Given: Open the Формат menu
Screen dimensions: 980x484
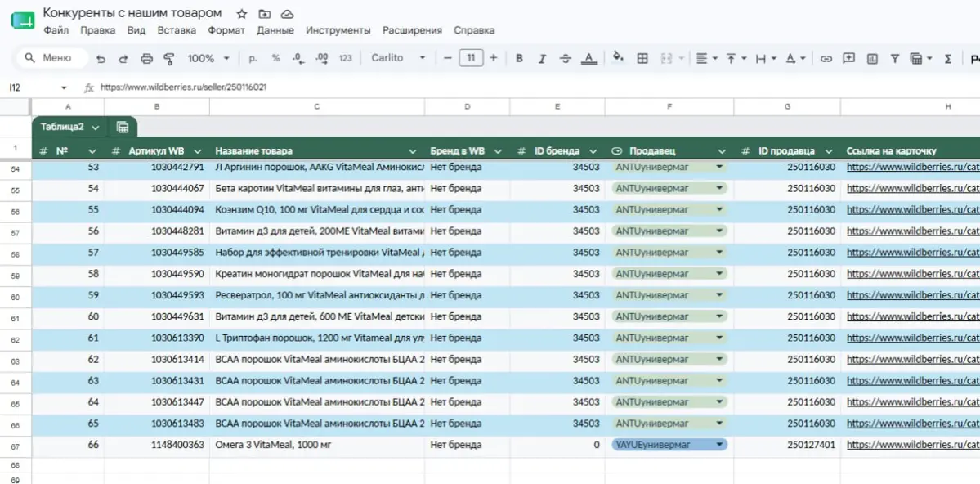Looking at the screenshot, I should (x=226, y=30).
